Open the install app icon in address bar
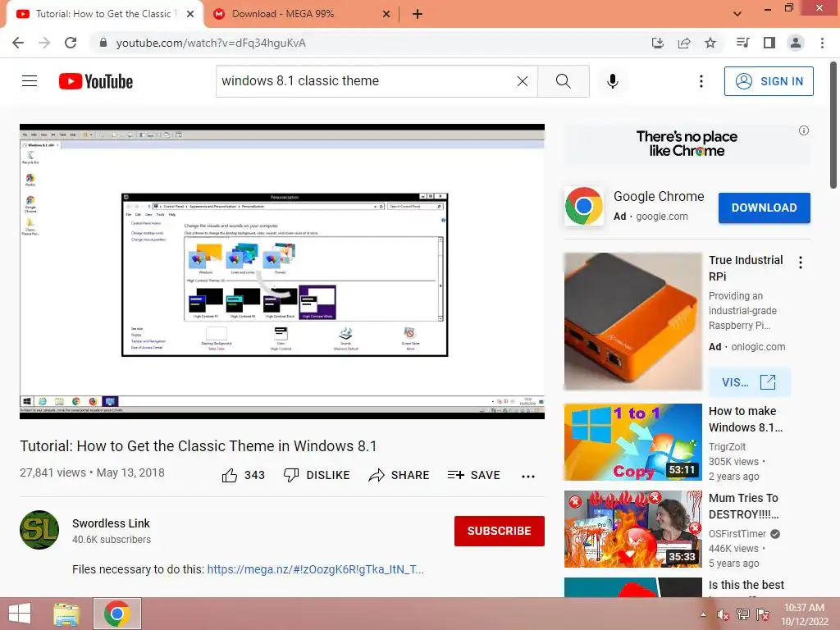 coord(658,43)
